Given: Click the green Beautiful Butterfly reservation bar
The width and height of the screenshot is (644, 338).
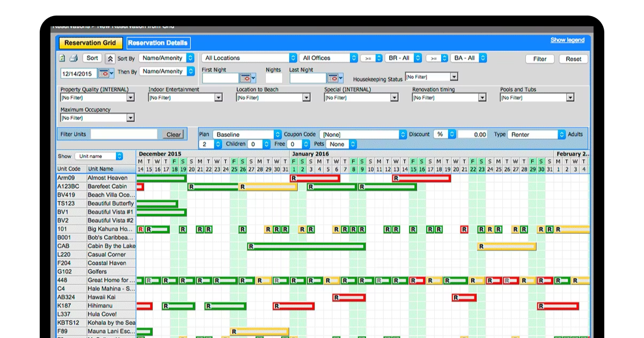Looking at the screenshot, I should [157, 204].
